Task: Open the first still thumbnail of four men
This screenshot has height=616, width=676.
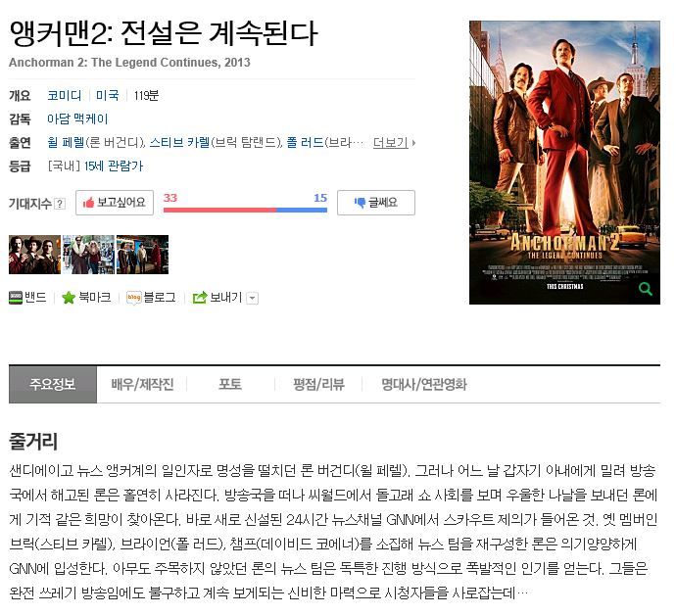Action: pos(35,255)
